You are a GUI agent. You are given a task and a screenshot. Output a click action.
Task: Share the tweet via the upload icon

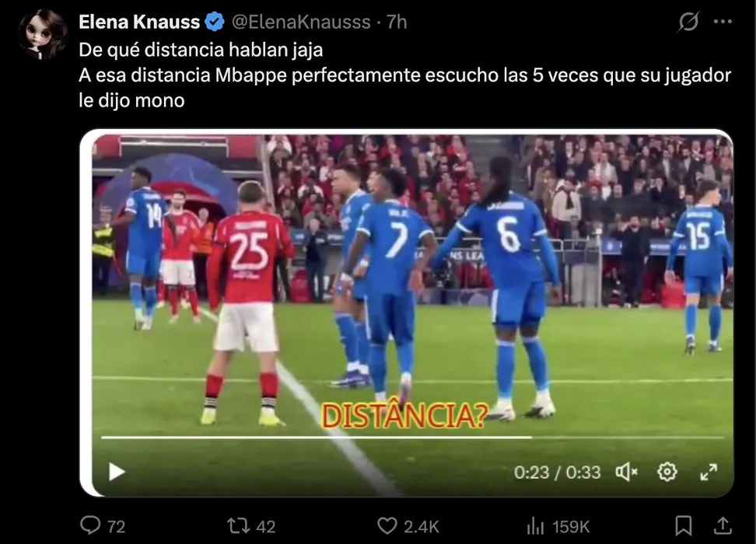pos(723,525)
